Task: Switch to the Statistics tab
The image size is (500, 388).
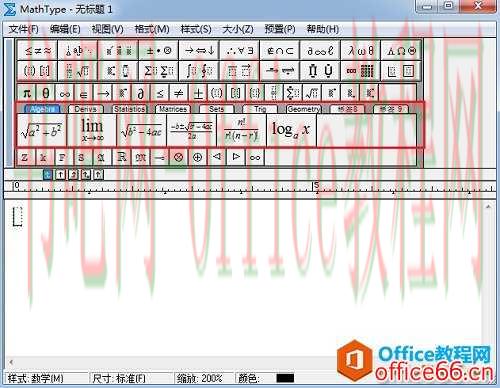Action: pos(129,109)
